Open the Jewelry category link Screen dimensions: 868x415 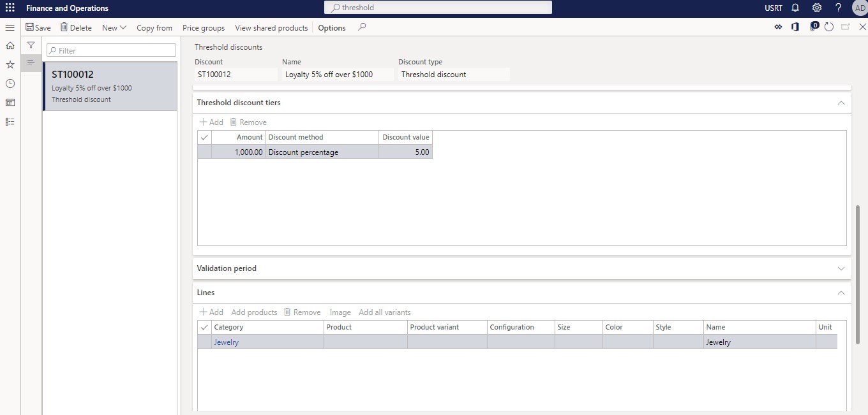tap(227, 342)
